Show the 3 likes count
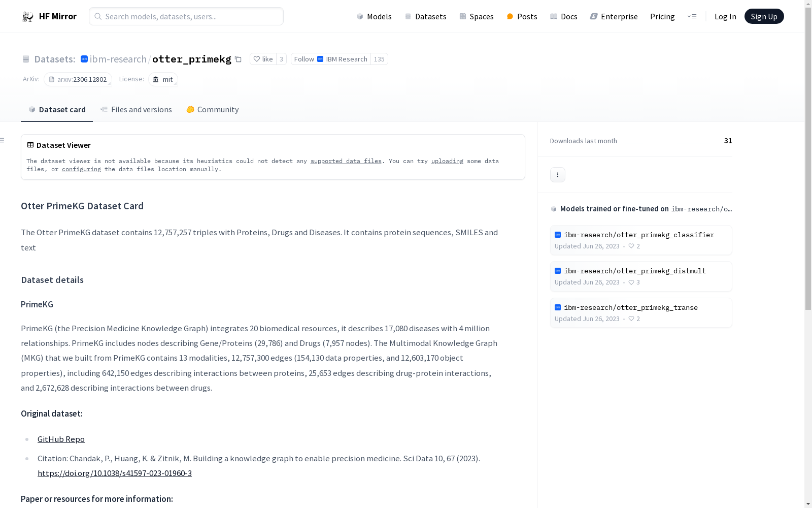 pyautogui.click(x=281, y=59)
